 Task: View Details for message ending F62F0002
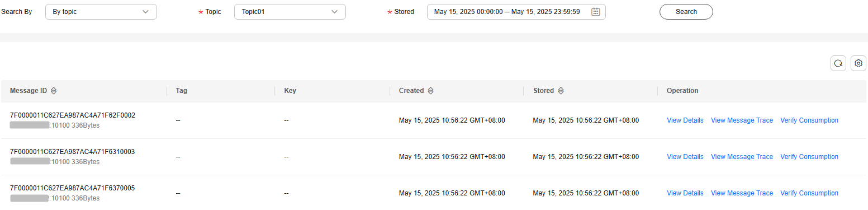pos(685,120)
